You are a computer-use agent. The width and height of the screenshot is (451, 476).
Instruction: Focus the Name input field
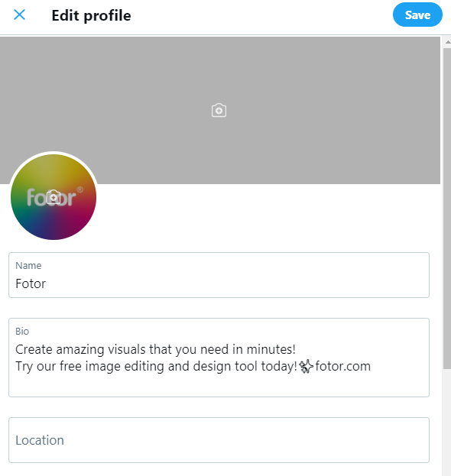coord(219,275)
